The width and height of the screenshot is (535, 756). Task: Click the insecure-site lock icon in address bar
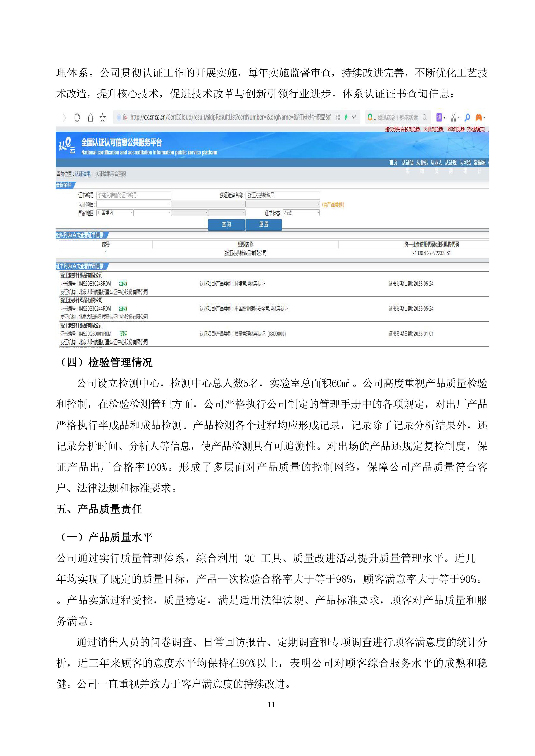(x=125, y=117)
